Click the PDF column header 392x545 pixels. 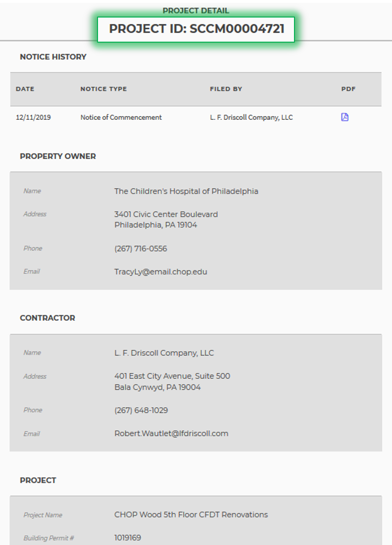click(348, 89)
